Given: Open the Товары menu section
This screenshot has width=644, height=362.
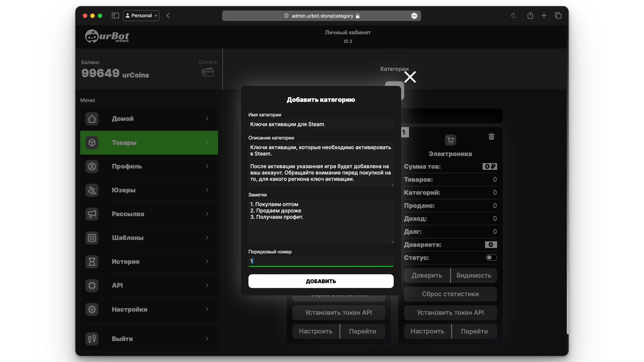Looking at the screenshot, I should click(x=149, y=143).
